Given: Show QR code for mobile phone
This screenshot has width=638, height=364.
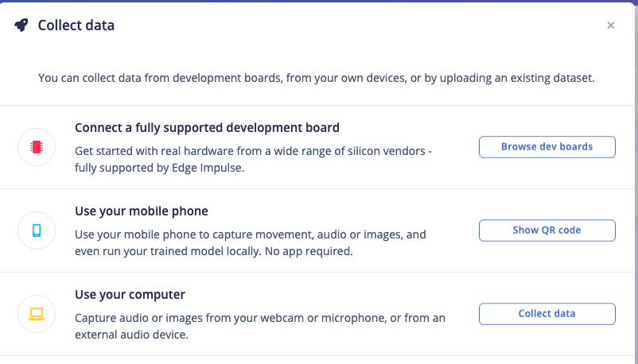Looking at the screenshot, I should pyautogui.click(x=547, y=230).
